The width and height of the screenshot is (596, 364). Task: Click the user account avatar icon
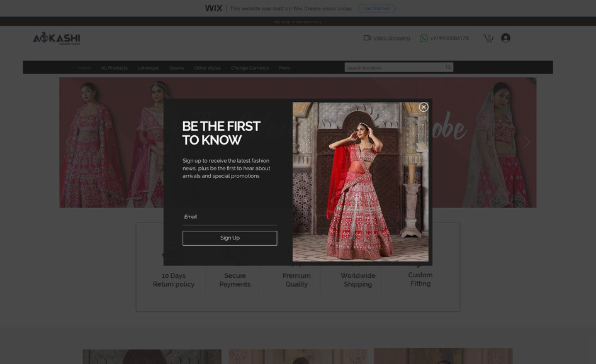(x=505, y=38)
